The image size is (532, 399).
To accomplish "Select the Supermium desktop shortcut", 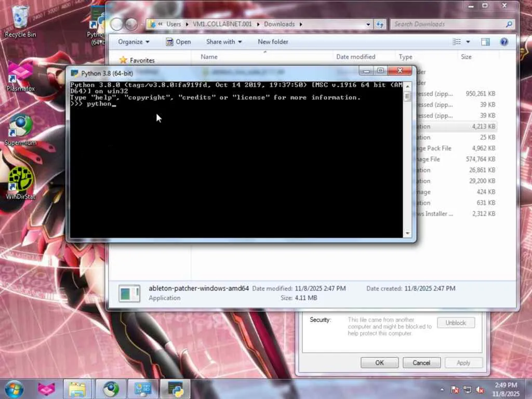I will pyautogui.click(x=20, y=130).
